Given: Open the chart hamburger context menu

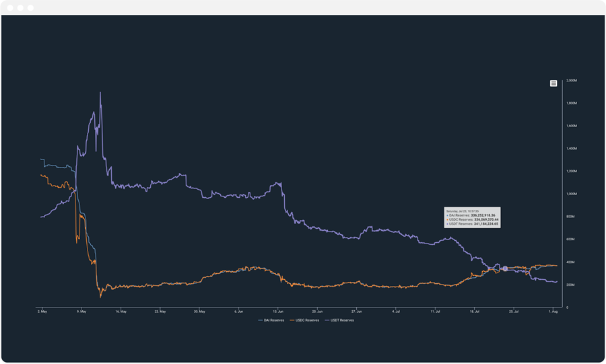Looking at the screenshot, I should pos(553,83).
